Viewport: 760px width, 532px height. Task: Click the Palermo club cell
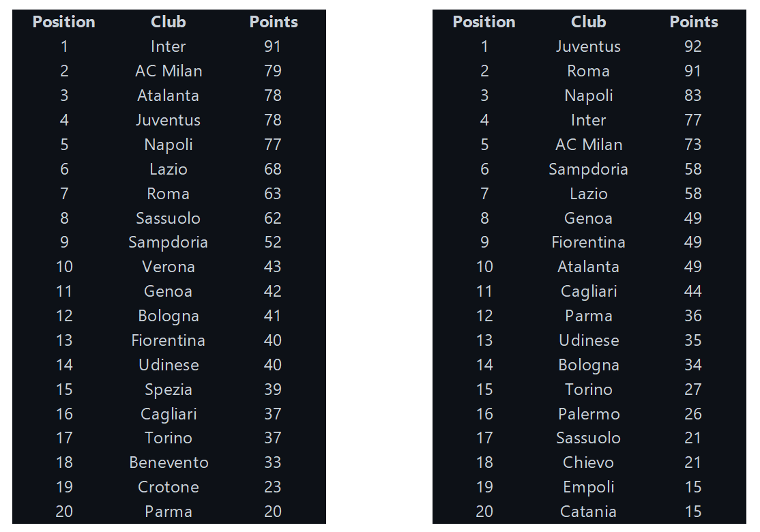click(x=588, y=414)
